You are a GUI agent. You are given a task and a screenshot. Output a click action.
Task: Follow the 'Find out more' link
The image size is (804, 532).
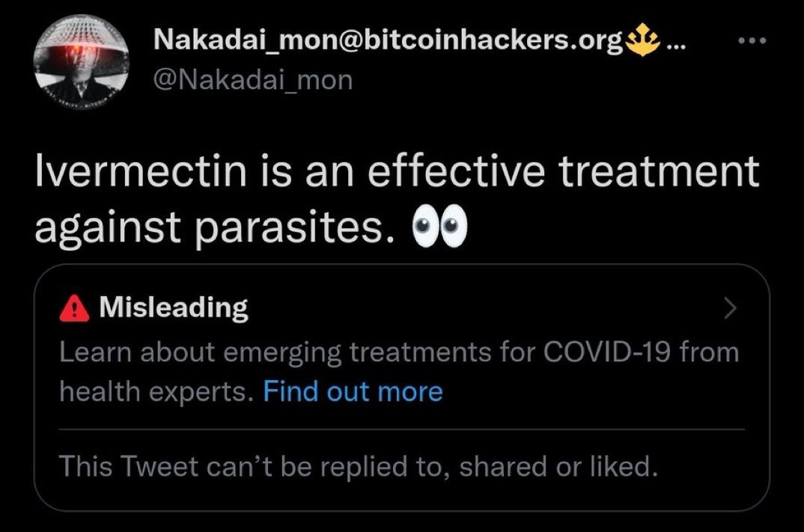(x=353, y=391)
